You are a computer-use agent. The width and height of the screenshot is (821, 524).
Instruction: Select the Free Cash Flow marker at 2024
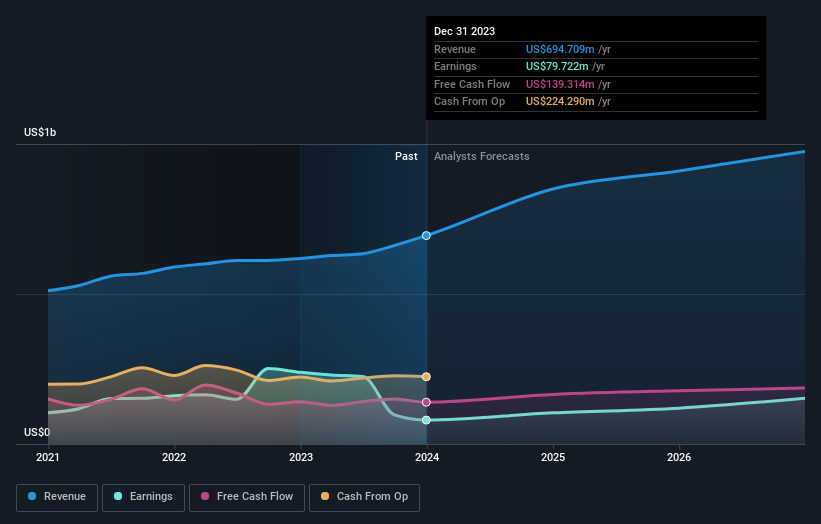(x=426, y=402)
